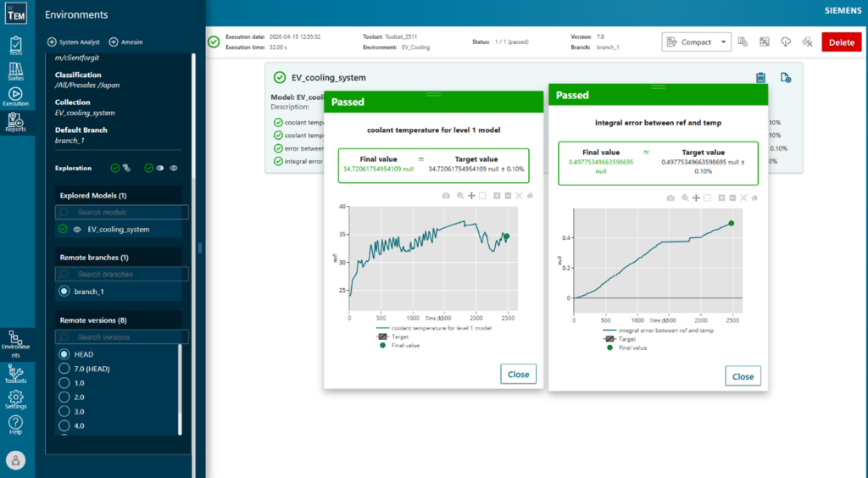This screenshot has width=868, height=478.
Task: Click the Search models input field
Action: (x=122, y=212)
